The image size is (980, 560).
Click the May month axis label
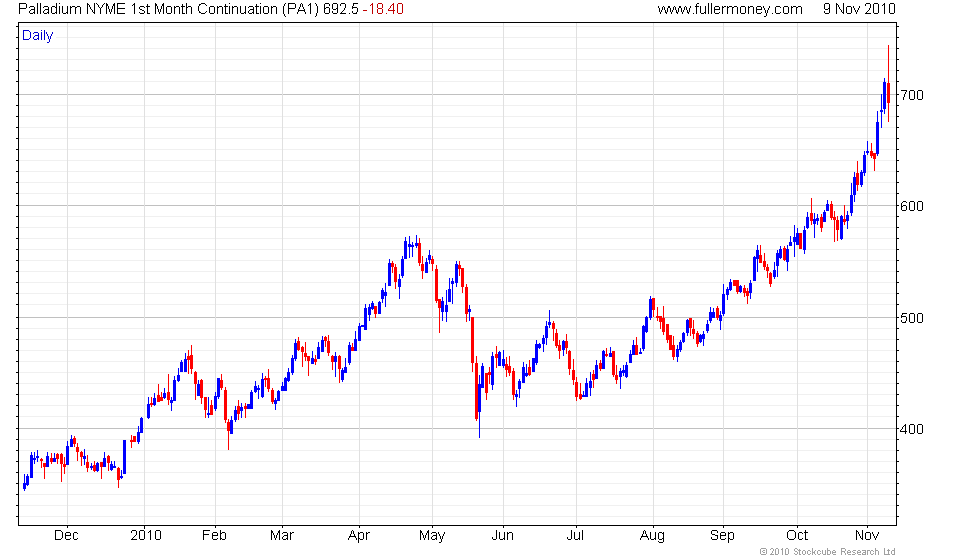pos(432,536)
